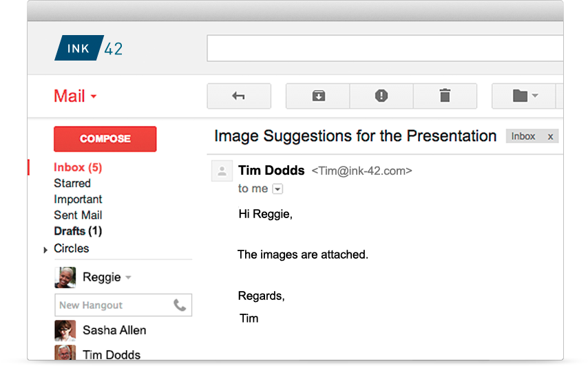Delete email with the trash icon
Screen dimensions: 588x366
click(445, 96)
